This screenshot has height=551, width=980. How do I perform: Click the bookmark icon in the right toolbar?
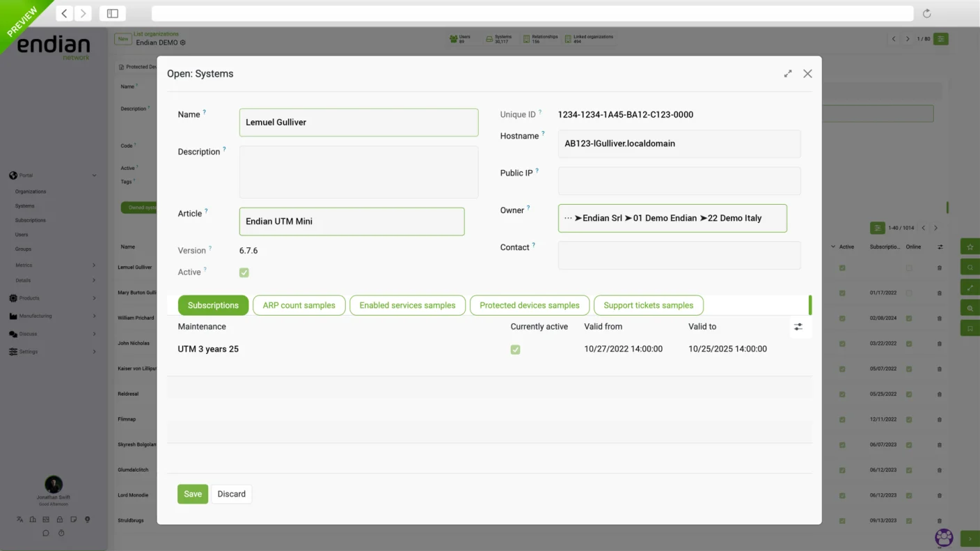tap(970, 327)
